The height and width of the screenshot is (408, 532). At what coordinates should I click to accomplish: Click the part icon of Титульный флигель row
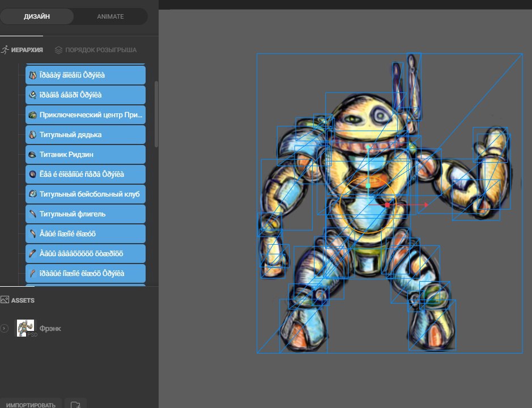(32, 214)
